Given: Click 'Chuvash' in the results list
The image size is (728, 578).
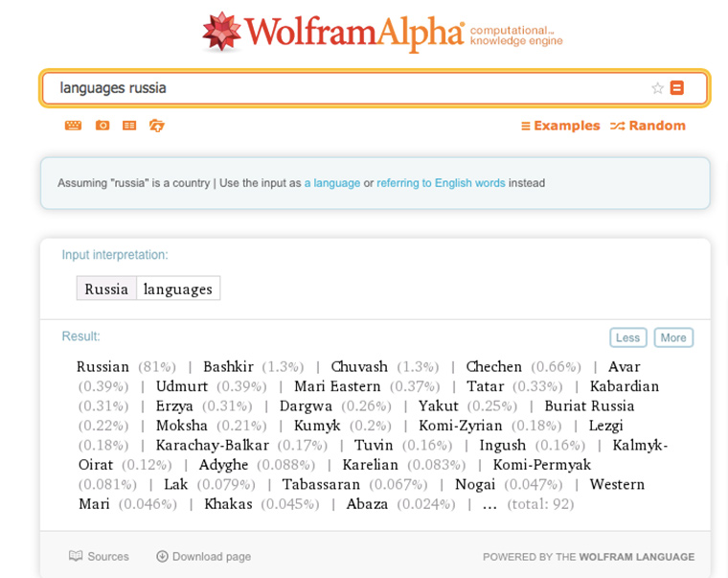Looking at the screenshot, I should pyautogui.click(x=359, y=366).
